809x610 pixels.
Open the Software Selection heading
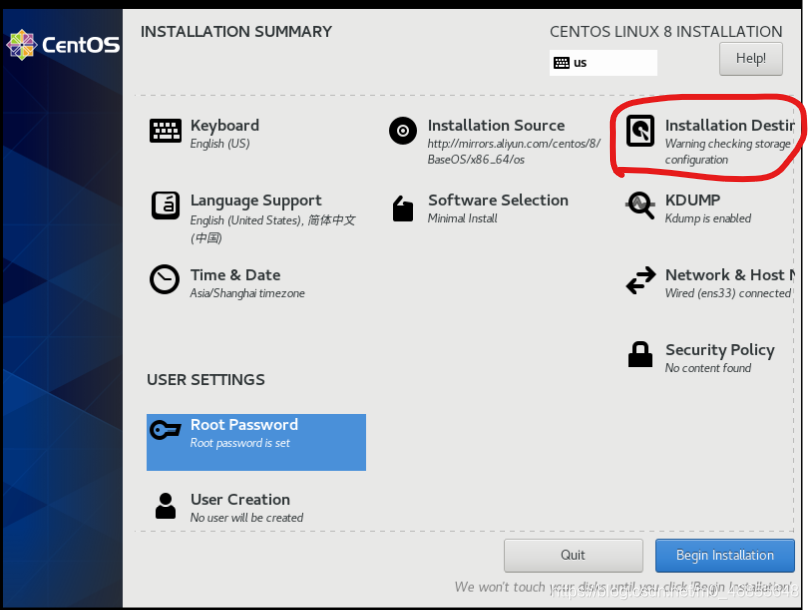[498, 200]
